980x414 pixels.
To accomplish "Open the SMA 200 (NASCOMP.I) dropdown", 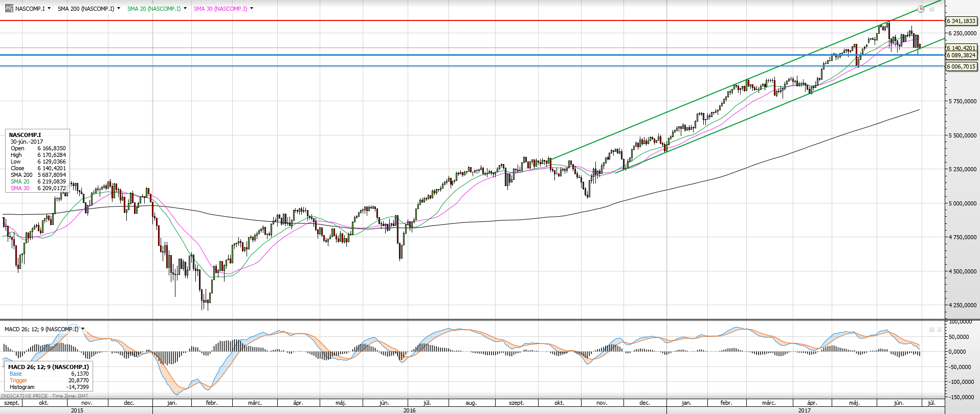I will click(119, 8).
